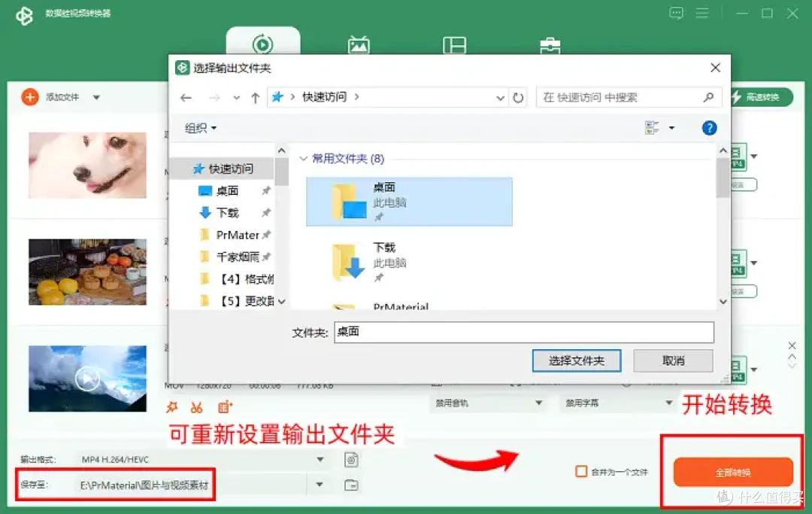This screenshot has height=514, width=812.
Task: Click the 文件夹 name input field
Action: click(524, 332)
